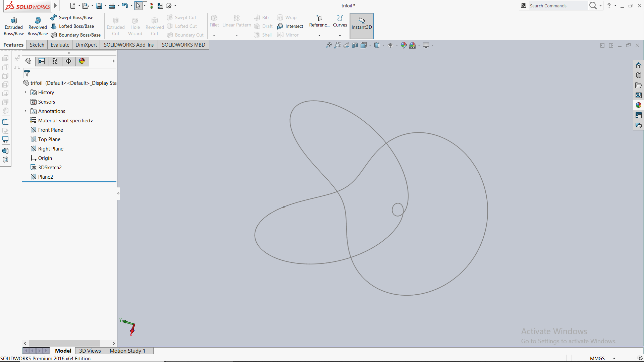Click the feature tree horizontal scrollbar
The height and width of the screenshot is (362, 644).
[64, 343]
